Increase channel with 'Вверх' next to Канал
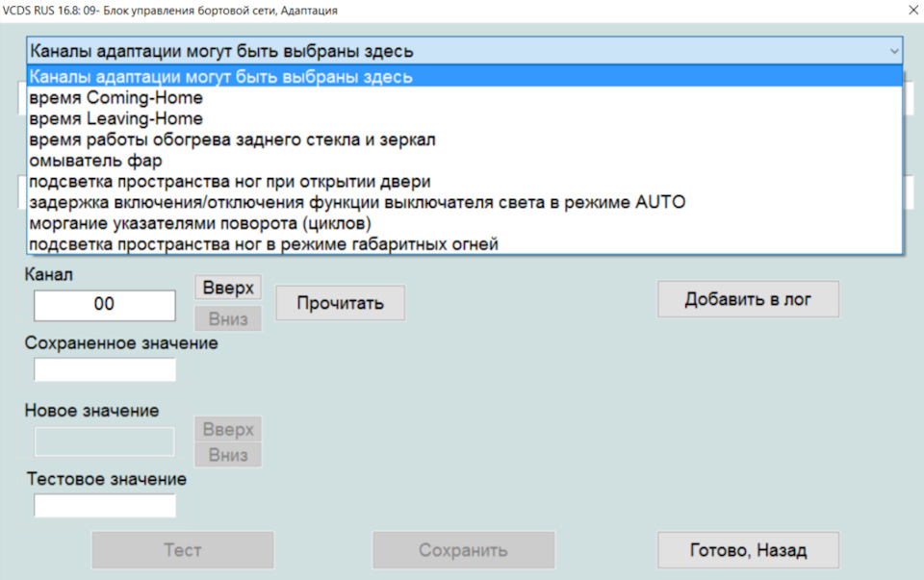The image size is (924, 580). tap(228, 288)
